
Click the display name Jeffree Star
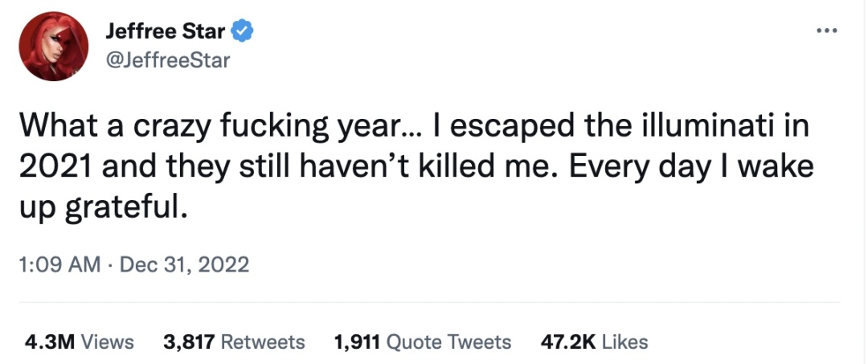166,31
